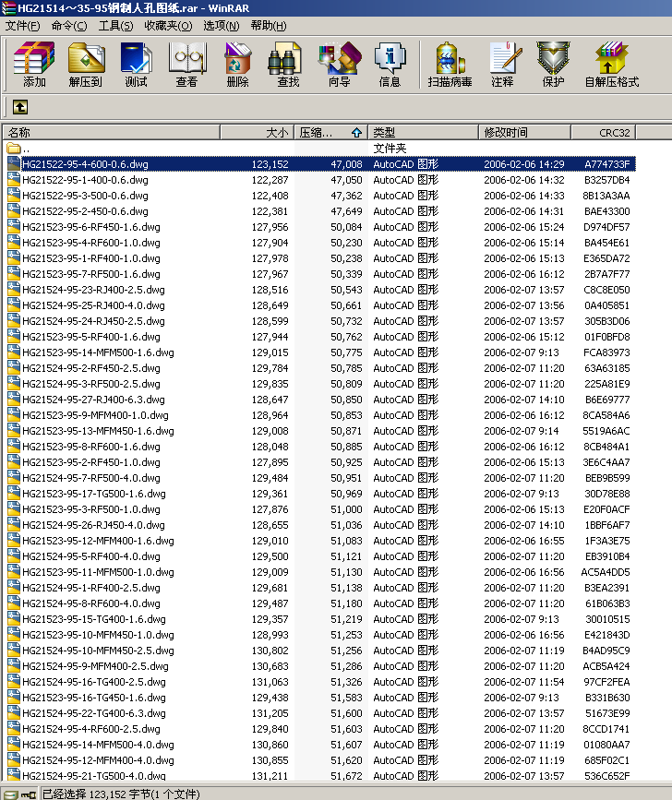This screenshot has height=800, width=672.
Task: Launch the 向导 (Wizard) toolbar icon
Action: coord(340,65)
